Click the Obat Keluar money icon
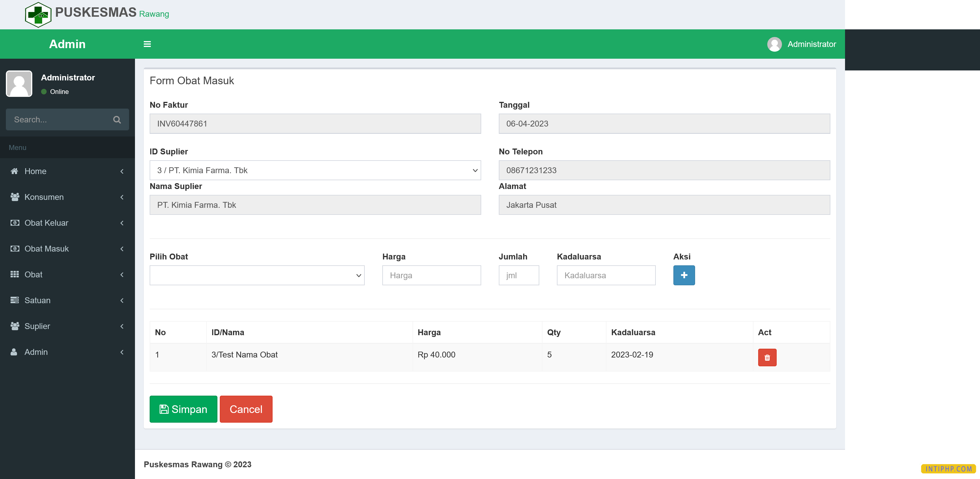980x479 pixels. point(14,223)
